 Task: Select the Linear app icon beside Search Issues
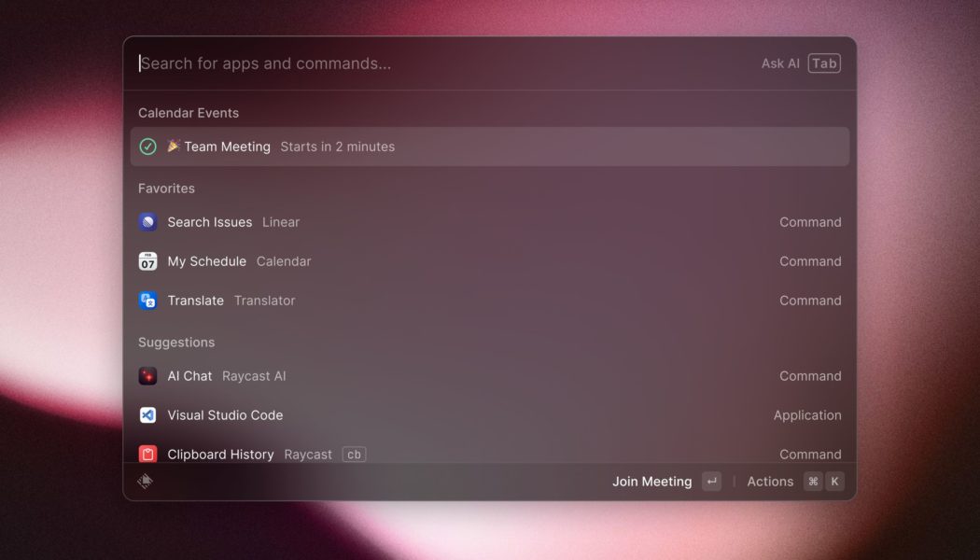(148, 222)
